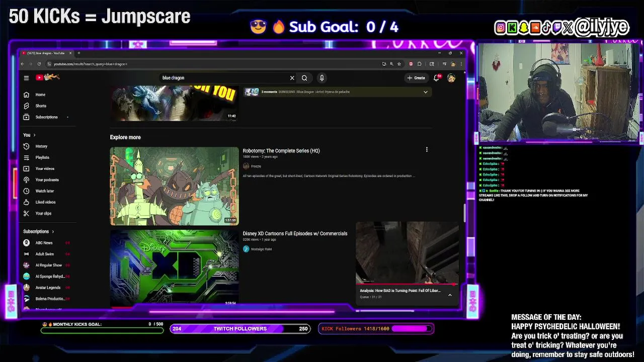Open the YouTube hamburger guide menu
This screenshot has width=644, height=362.
point(26,78)
